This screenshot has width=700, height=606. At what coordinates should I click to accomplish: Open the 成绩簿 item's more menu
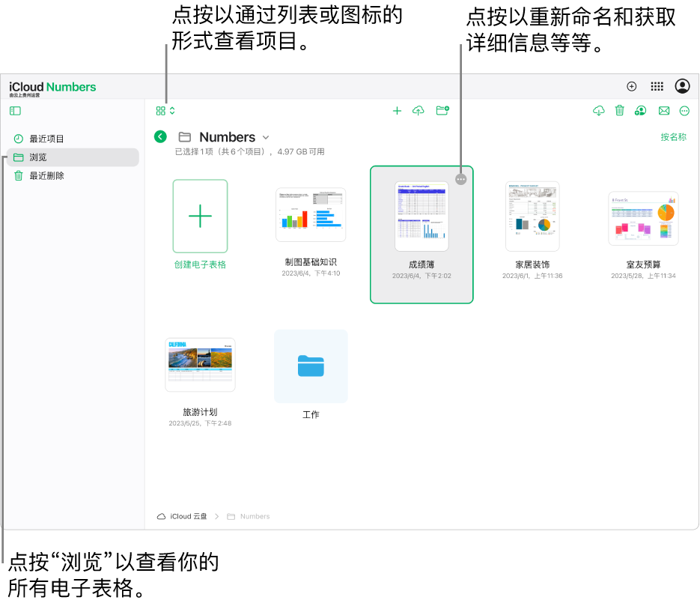coord(460,179)
